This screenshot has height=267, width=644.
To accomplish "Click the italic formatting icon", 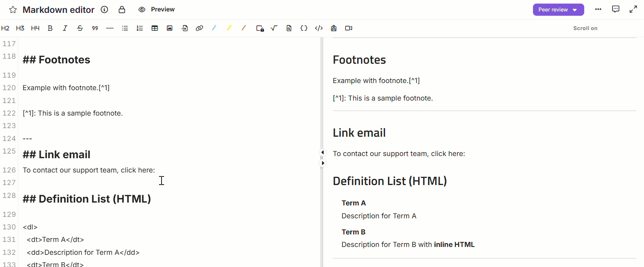I will coord(65,28).
